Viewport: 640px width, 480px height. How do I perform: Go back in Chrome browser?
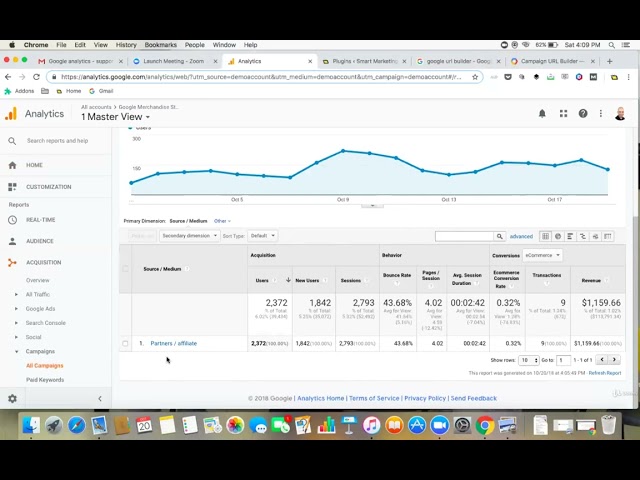click(8, 77)
